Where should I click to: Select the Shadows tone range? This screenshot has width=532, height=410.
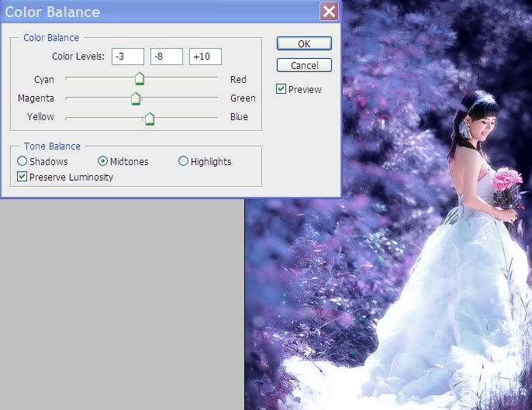pos(22,161)
